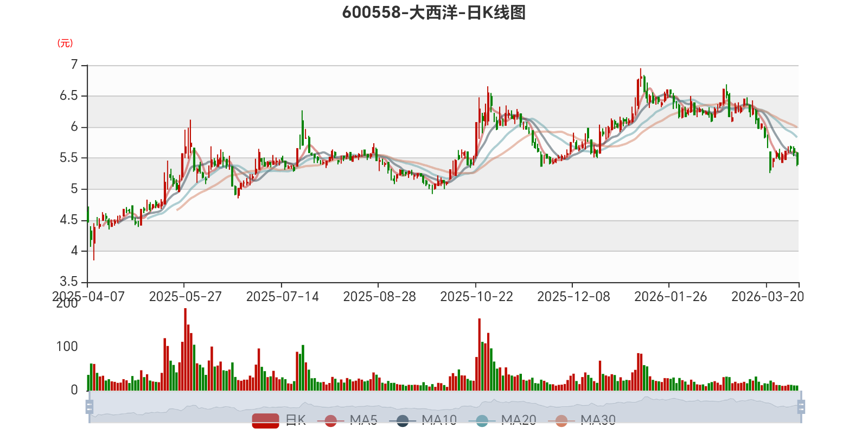Toggle the MA5 line in the legend

click(347, 420)
